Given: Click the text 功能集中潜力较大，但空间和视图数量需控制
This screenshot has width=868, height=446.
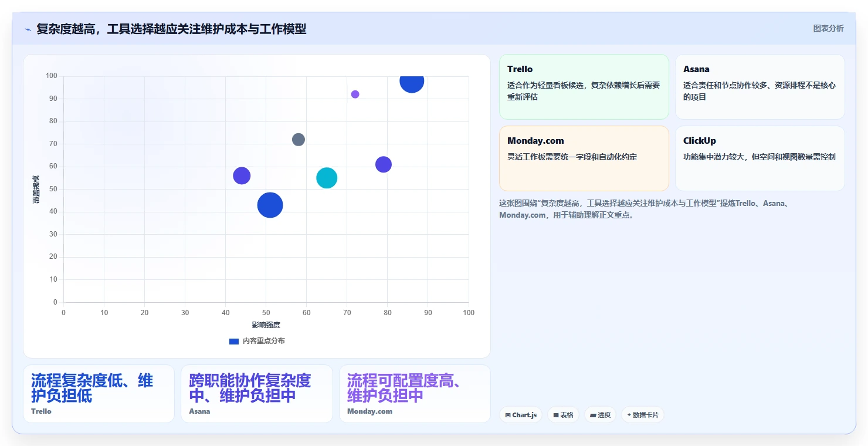Looking at the screenshot, I should click(759, 157).
